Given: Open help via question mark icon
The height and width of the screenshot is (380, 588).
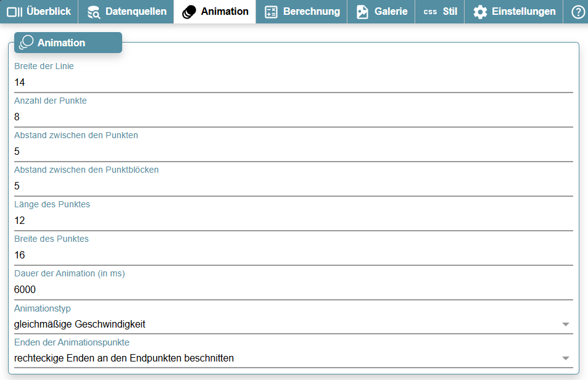Looking at the screenshot, I should tap(578, 12).
